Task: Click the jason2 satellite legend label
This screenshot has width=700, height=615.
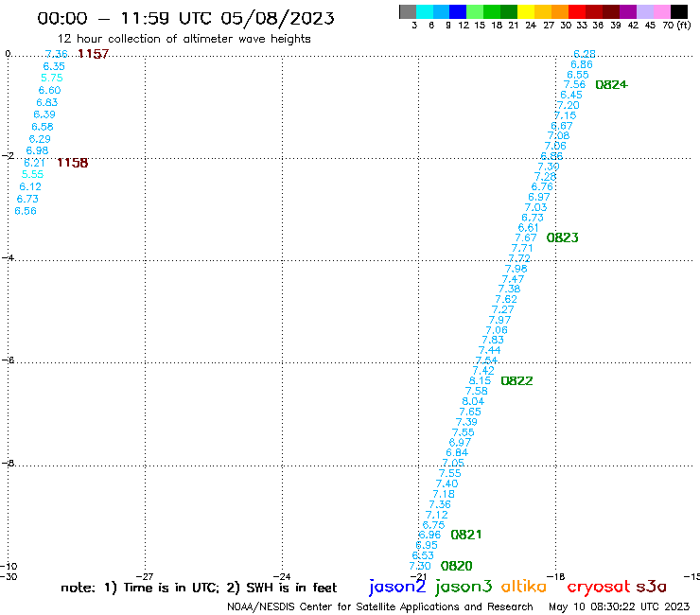Action: pyautogui.click(x=397, y=587)
